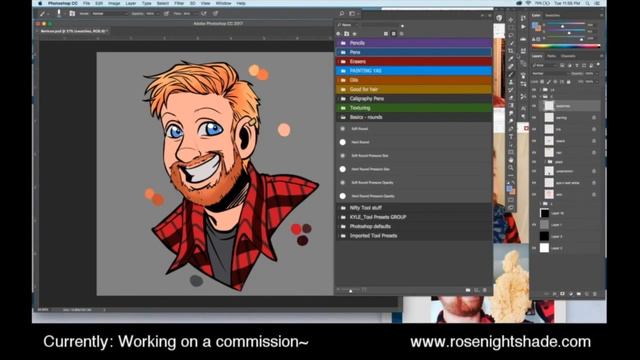This screenshot has width=640, height=360.
Task: Create new preset folder in presets panel
Action: [x=468, y=290]
